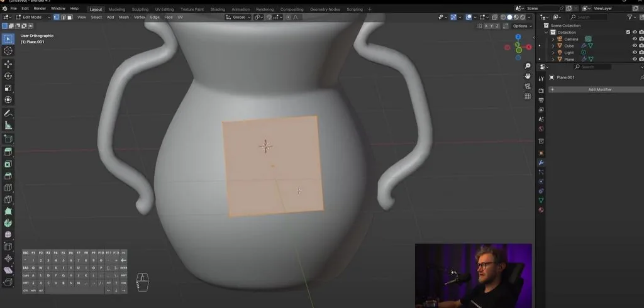Collapse the Collection in outliner
The height and width of the screenshot is (308, 644).
pyautogui.click(x=547, y=32)
